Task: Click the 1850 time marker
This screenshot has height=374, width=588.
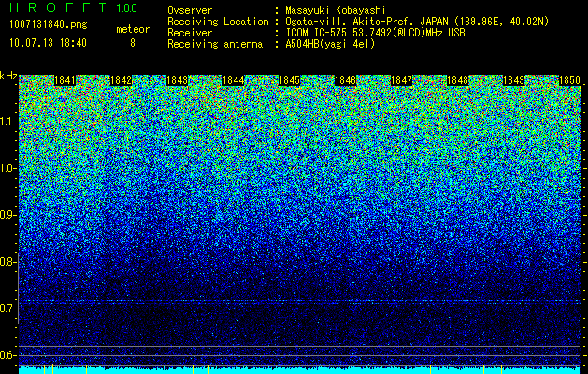Action: tap(569, 80)
